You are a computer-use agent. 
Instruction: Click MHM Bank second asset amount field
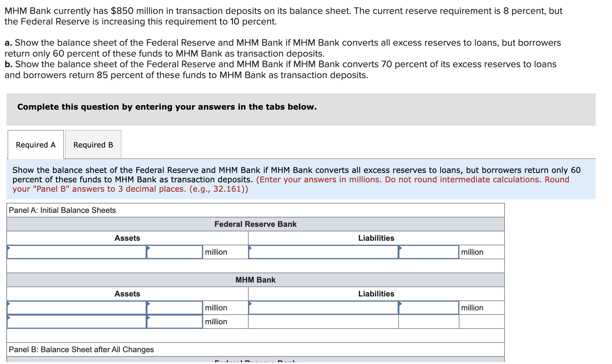[175, 322]
